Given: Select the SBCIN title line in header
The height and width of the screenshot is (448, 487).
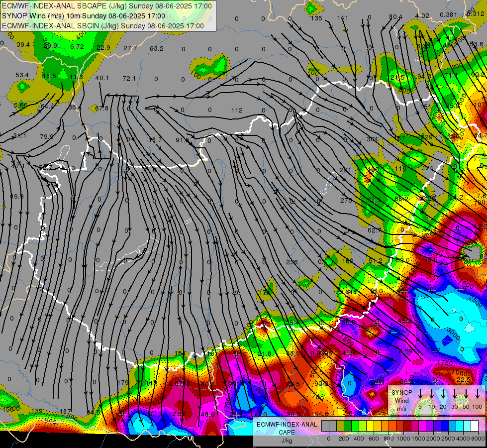Looking at the screenshot, I should point(103,26).
